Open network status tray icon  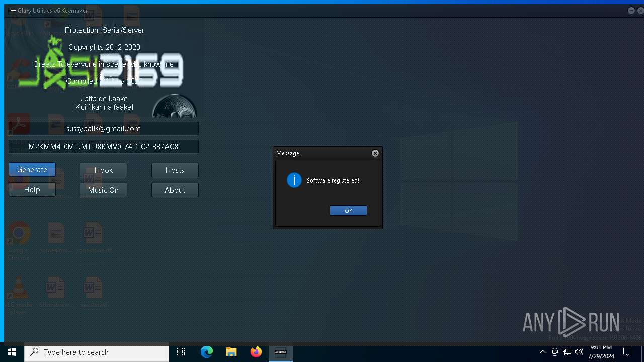pos(567,352)
